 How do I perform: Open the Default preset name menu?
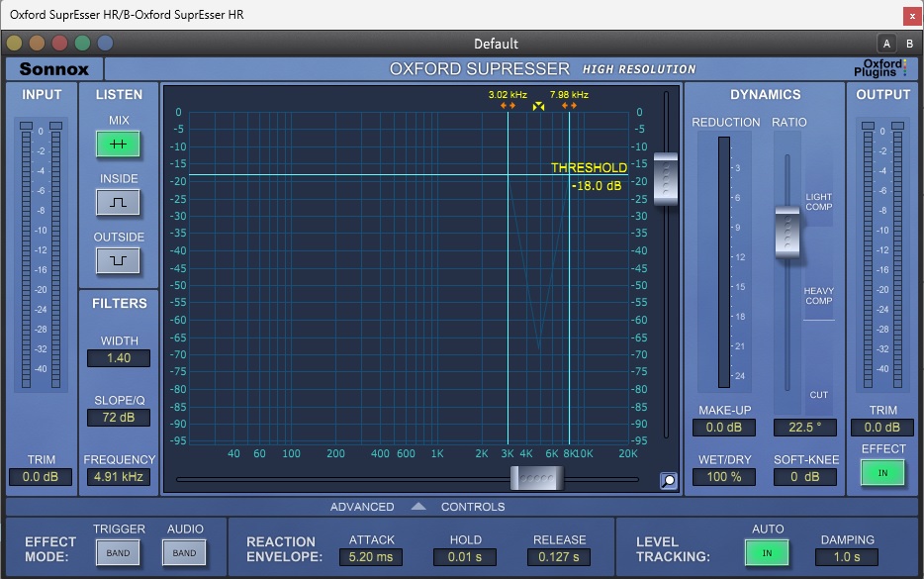(x=496, y=44)
